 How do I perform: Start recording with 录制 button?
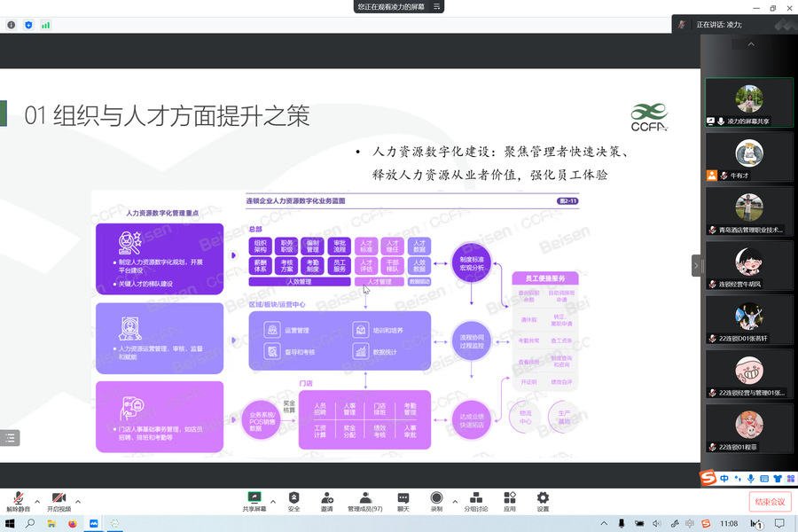[x=436, y=500]
